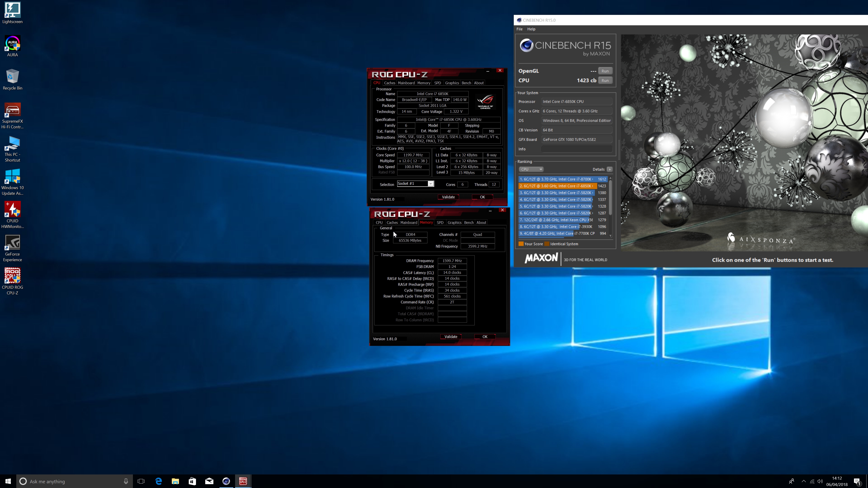Viewport: 868px width, 488px height.
Task: Click the Your Score orange legend swatch
Action: 521,244
